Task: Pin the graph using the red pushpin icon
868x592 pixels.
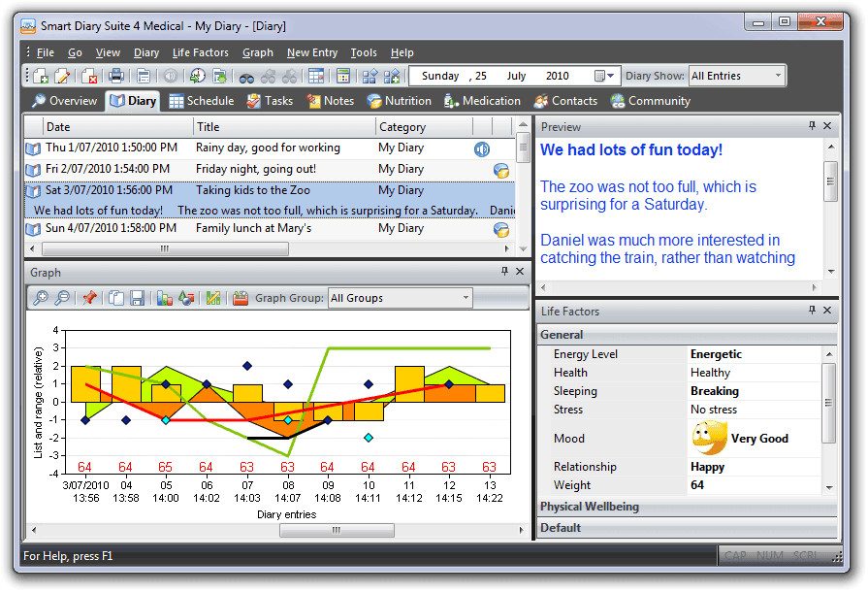Action: [89, 298]
